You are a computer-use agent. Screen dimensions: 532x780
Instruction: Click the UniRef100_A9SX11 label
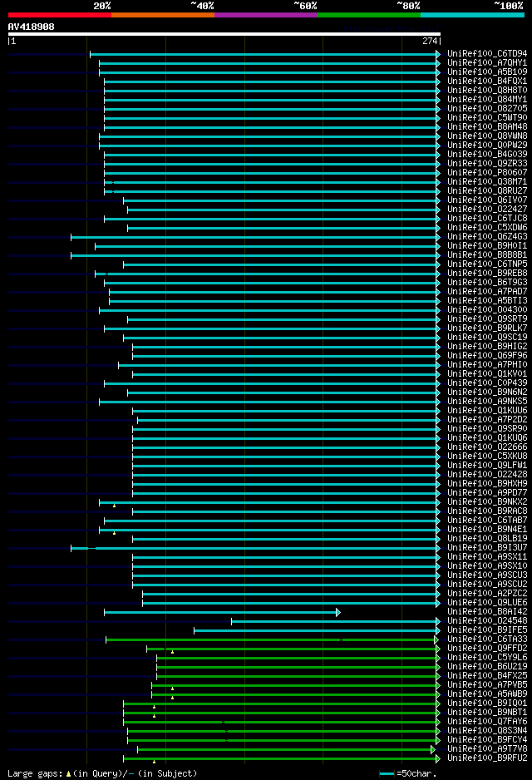click(x=487, y=556)
